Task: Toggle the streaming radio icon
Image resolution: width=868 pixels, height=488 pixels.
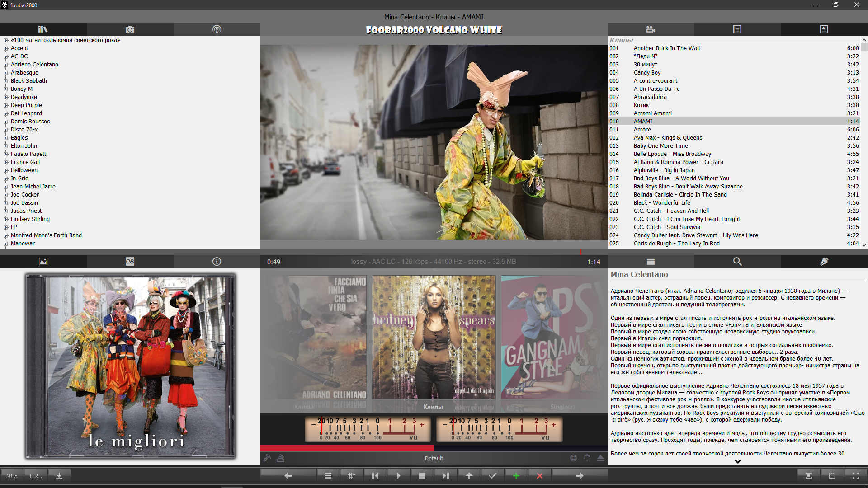Action: 267,458
